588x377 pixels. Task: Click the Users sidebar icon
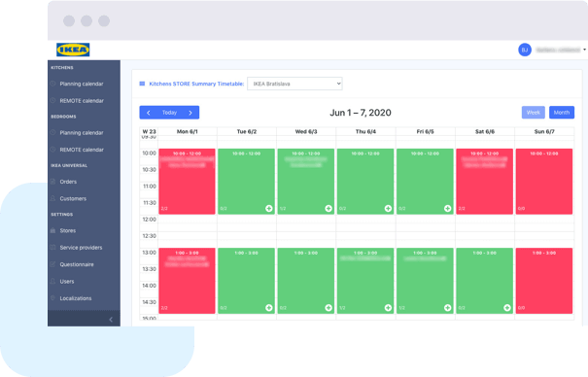click(52, 281)
